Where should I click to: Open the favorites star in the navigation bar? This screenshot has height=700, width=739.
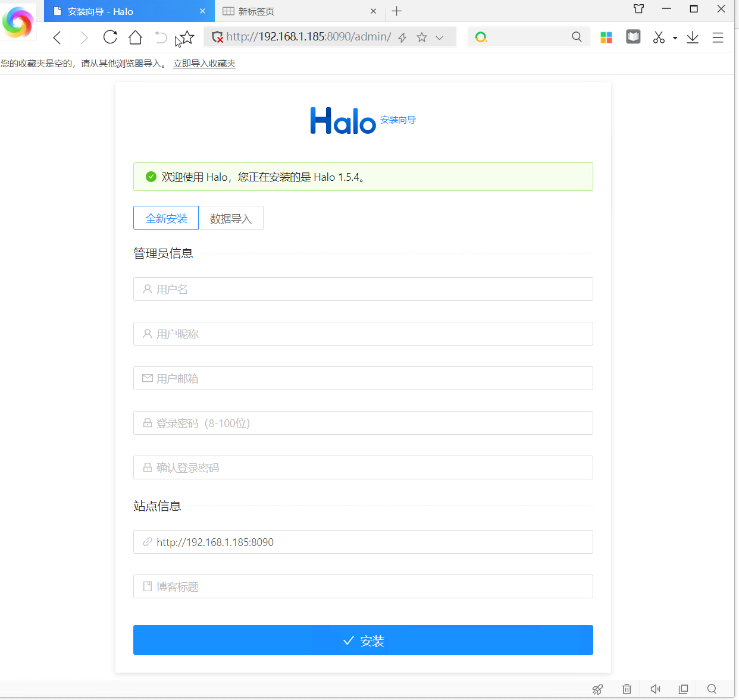click(x=186, y=37)
